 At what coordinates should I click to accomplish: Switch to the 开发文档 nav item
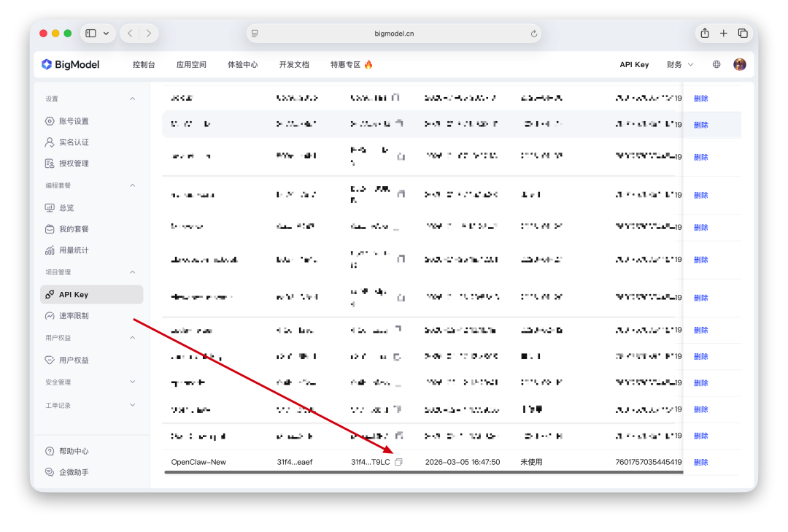pos(294,64)
